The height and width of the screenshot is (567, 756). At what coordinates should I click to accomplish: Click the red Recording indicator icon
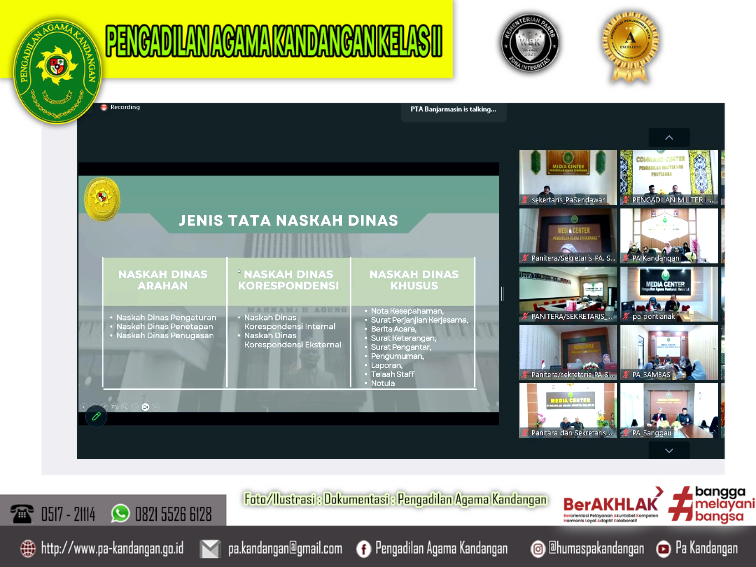pos(103,107)
